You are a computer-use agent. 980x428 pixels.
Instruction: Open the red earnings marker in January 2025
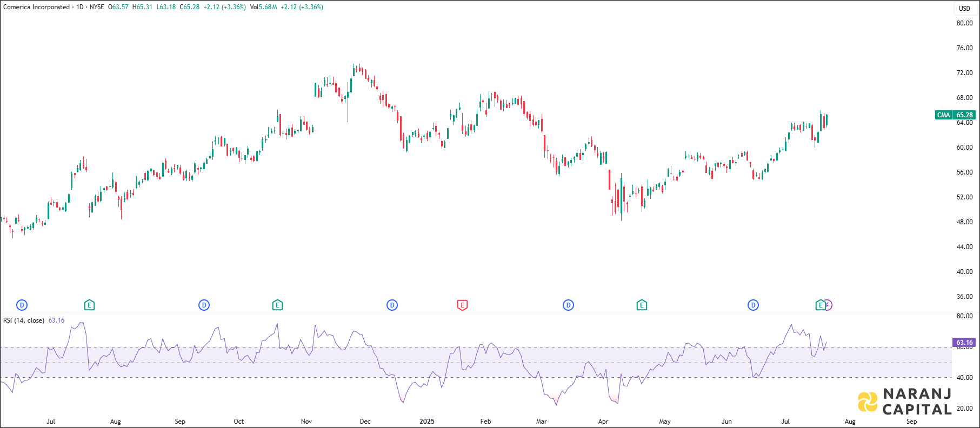[462, 305]
